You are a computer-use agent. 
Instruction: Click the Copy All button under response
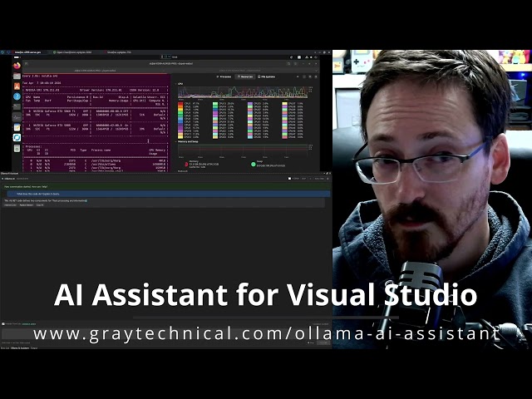click(40, 205)
